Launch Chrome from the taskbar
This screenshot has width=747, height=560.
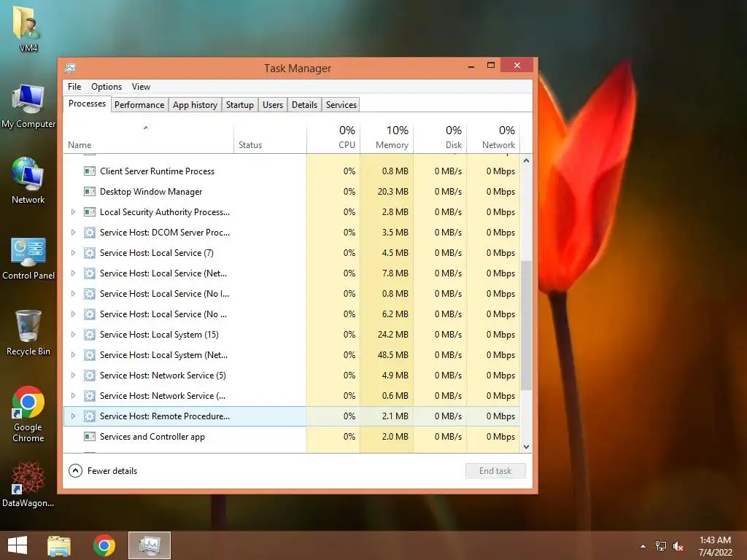tap(104, 545)
